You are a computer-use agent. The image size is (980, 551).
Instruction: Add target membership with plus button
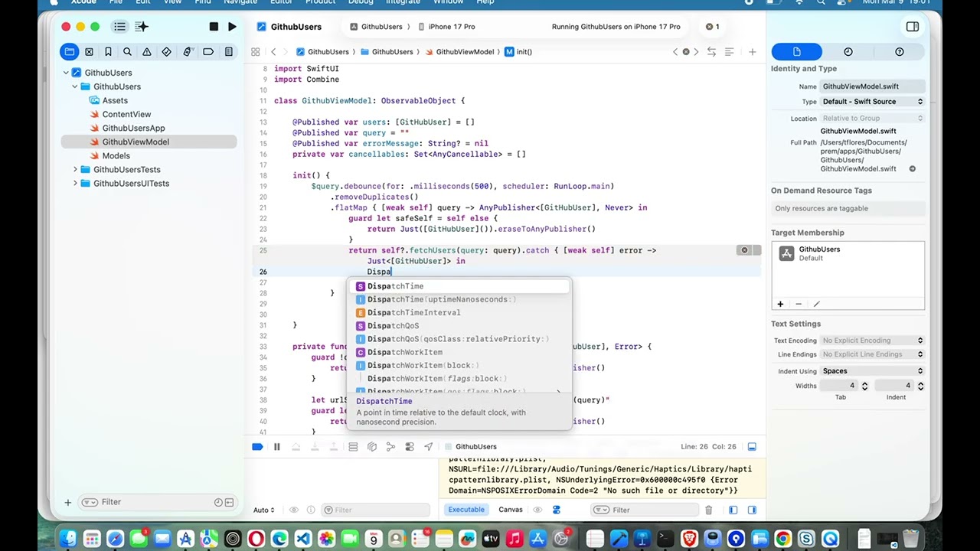pyautogui.click(x=780, y=304)
